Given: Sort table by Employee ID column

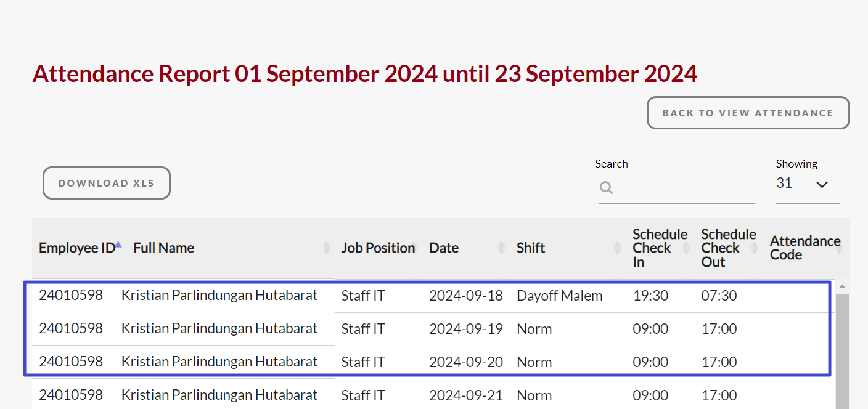Looking at the screenshot, I should [x=77, y=248].
